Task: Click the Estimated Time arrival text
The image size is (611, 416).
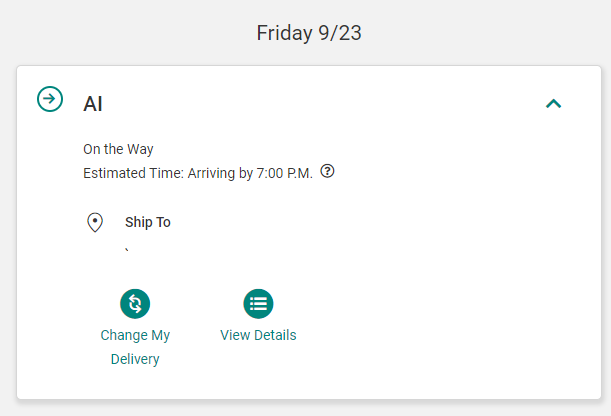Action: [x=198, y=173]
